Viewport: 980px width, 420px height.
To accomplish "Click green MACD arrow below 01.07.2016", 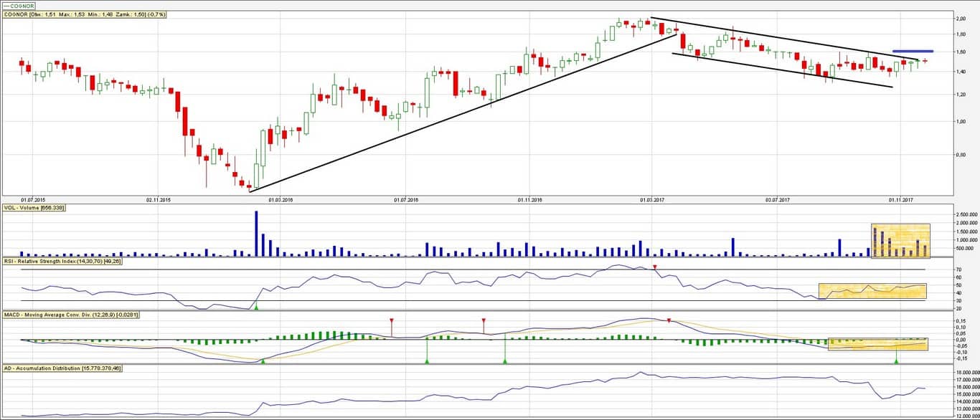I will (427, 361).
